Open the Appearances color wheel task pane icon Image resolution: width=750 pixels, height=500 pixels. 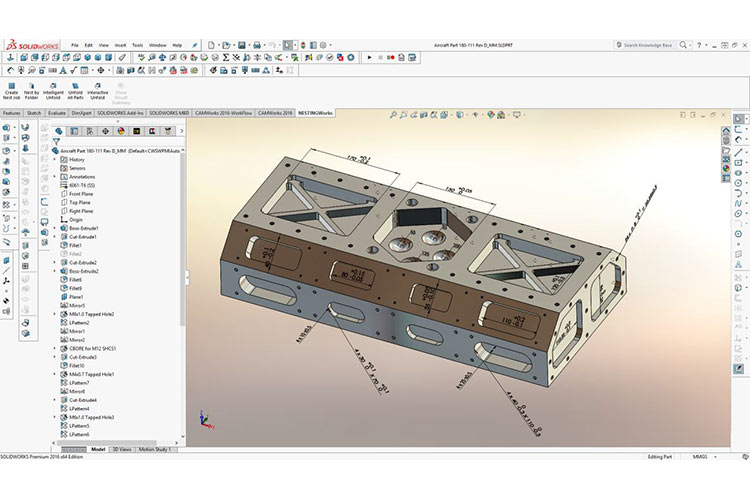[x=726, y=168]
